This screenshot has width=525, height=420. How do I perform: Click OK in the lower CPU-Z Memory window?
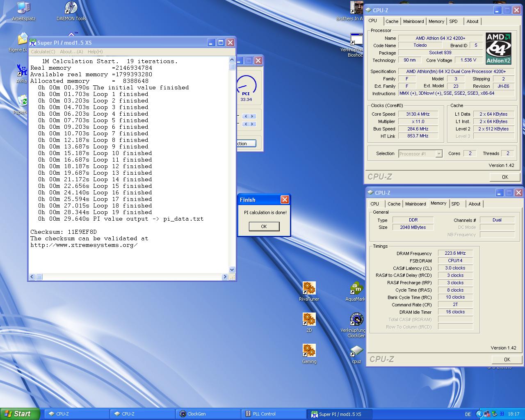[507, 359]
